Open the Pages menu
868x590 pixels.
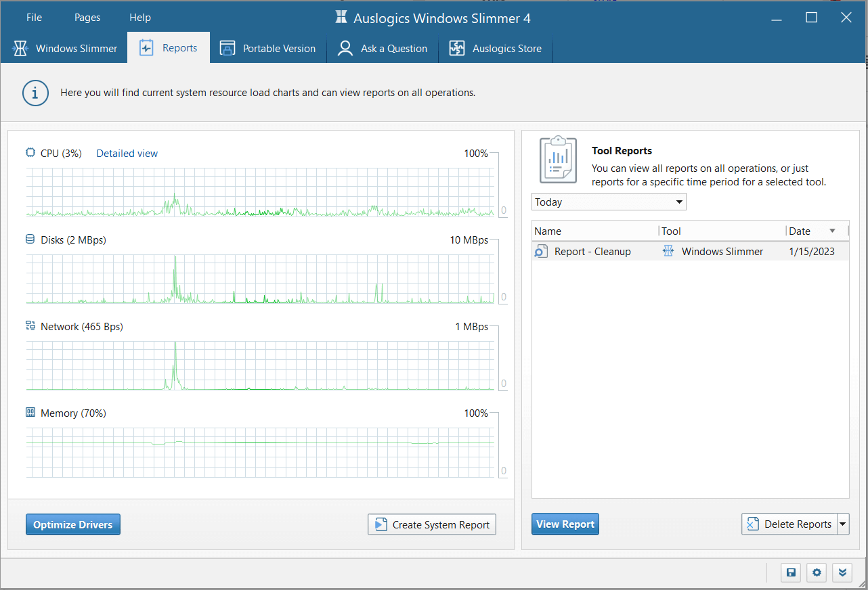coord(87,18)
